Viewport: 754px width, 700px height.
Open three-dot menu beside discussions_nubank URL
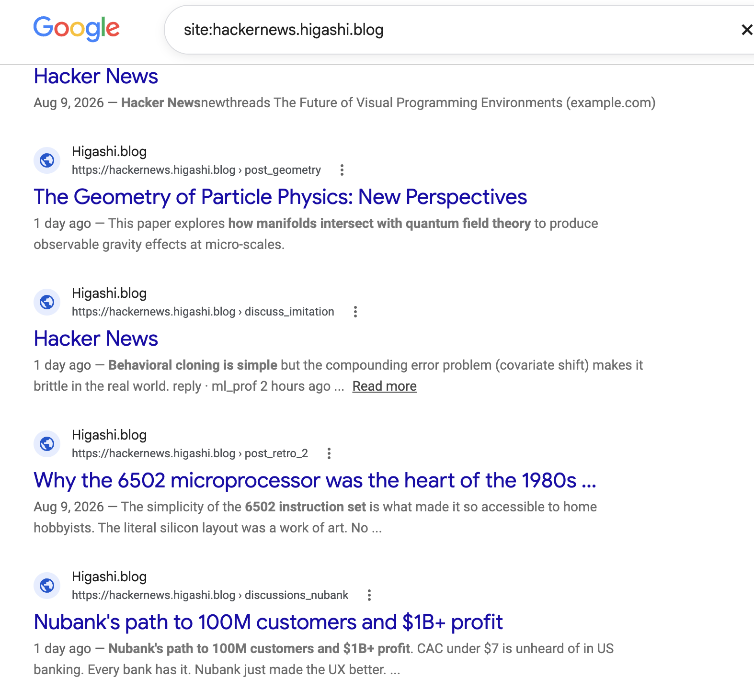tap(369, 595)
